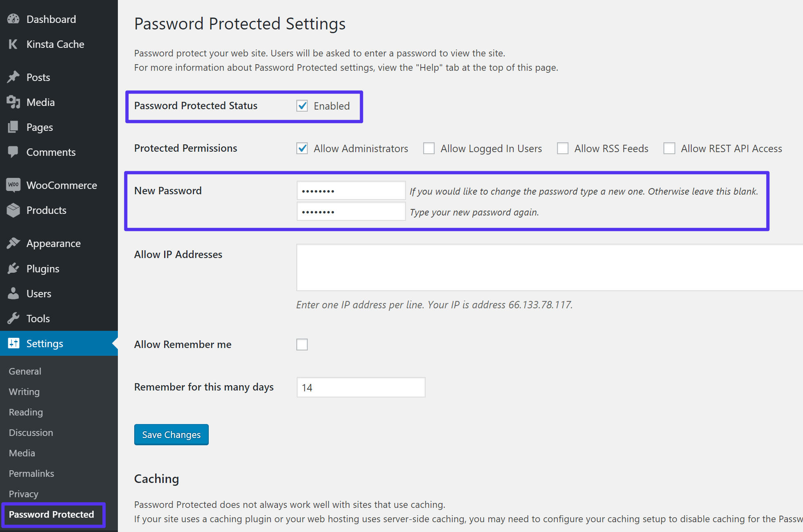The width and height of the screenshot is (803, 532).
Task: Enable the Allow Logged In Users checkbox
Action: [429, 148]
